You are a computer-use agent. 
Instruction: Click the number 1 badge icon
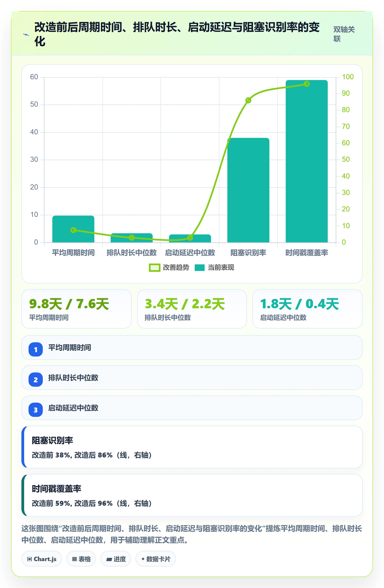36,349
